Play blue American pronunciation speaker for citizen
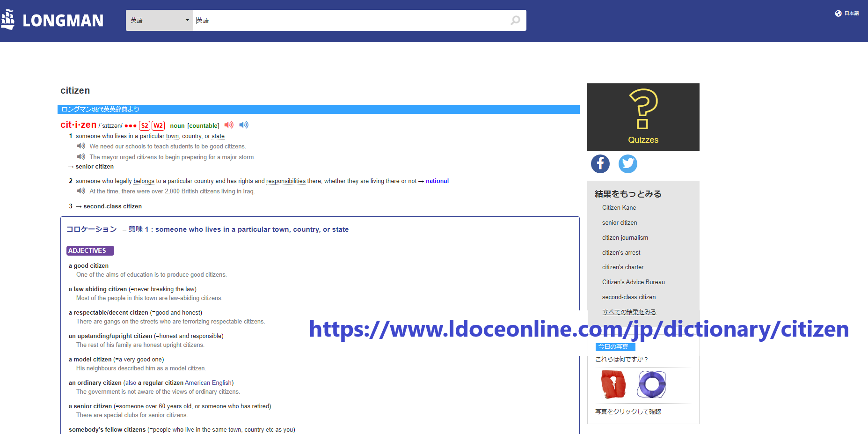This screenshot has width=868, height=434. tap(244, 125)
